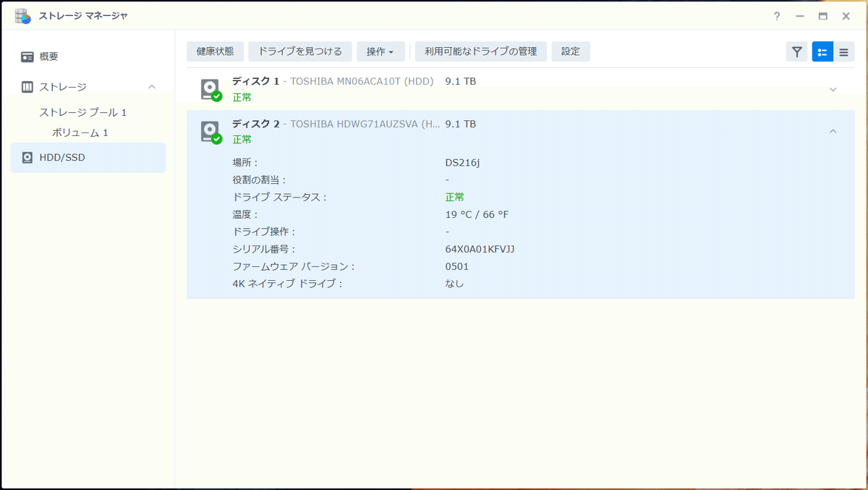Select the HDD/SSD sidebar icon

pyautogui.click(x=27, y=157)
